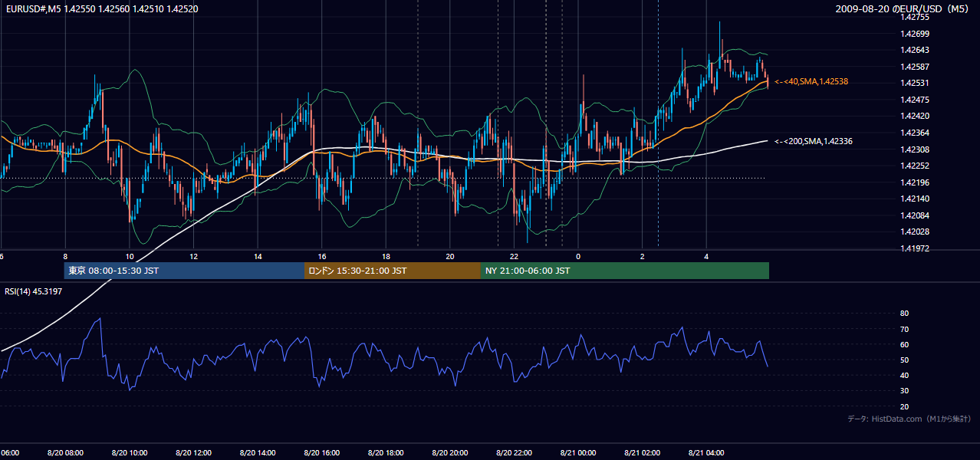980x460 pixels.
Task: Click price level 1.42643 on axis
Action: click(x=914, y=50)
